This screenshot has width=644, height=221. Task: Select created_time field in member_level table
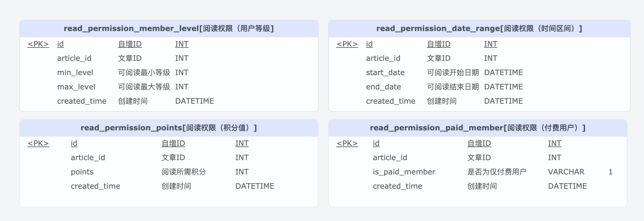(x=82, y=101)
